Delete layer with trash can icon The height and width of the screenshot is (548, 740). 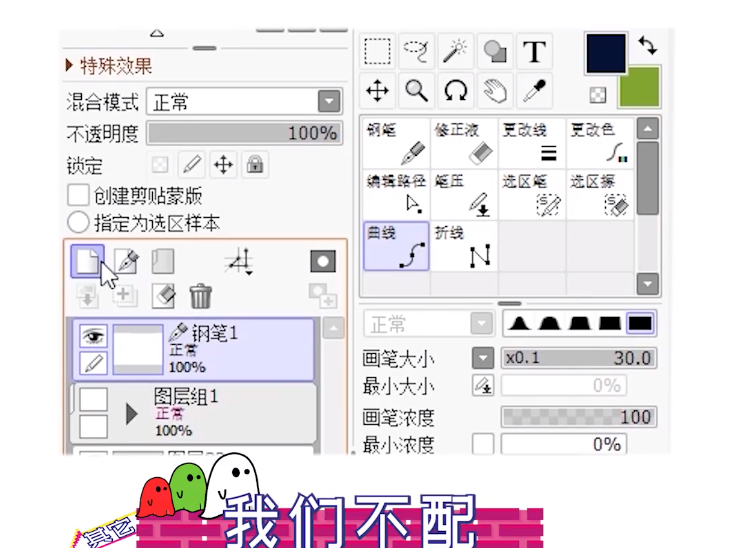coord(201,296)
